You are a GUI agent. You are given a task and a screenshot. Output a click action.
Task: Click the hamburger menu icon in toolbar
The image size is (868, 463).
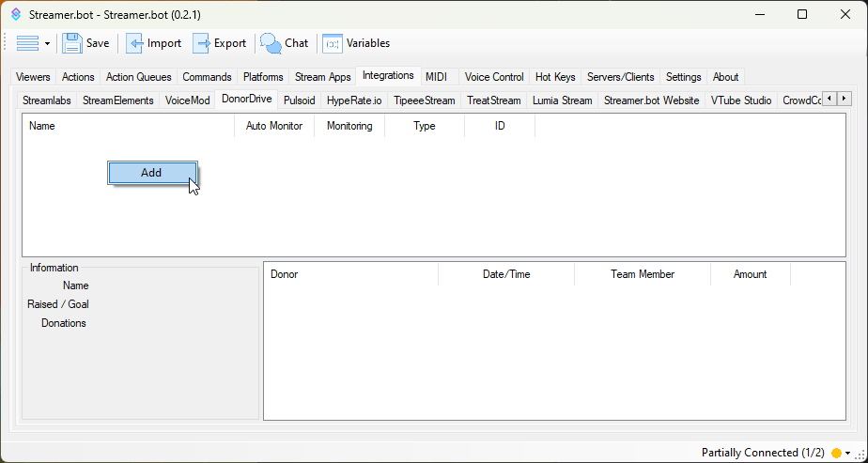click(27, 43)
